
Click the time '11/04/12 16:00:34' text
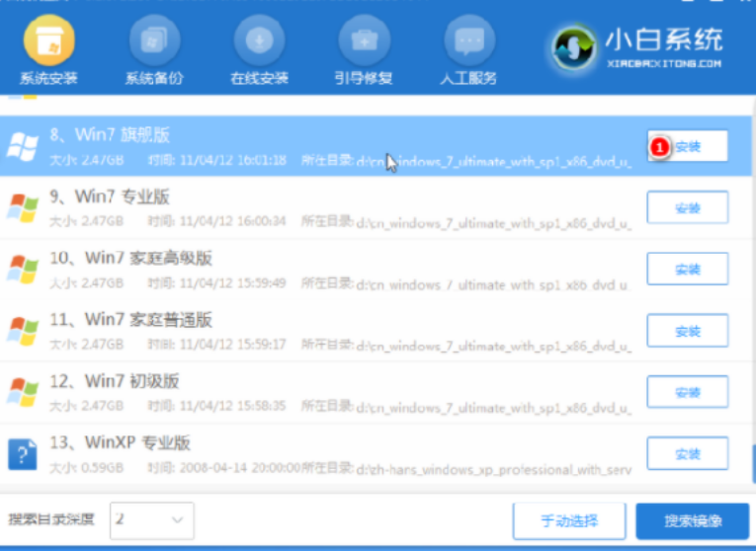(233, 221)
